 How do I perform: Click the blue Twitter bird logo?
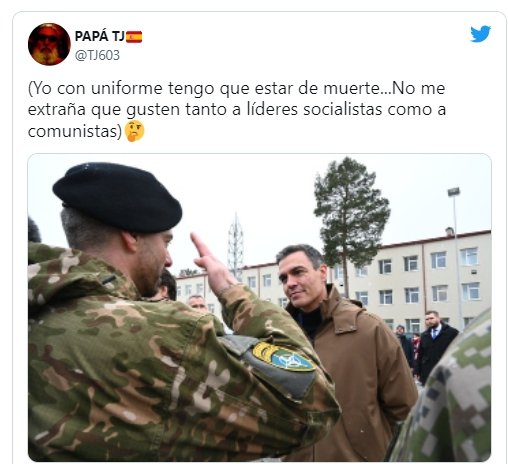click(480, 34)
